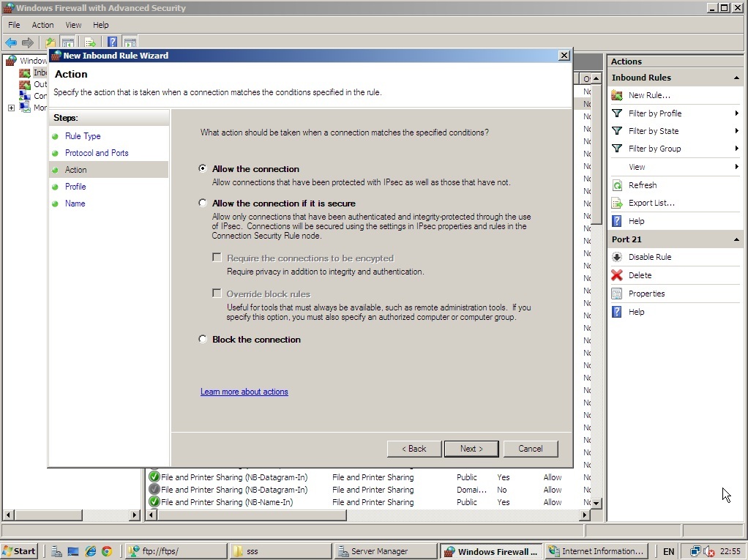The width and height of the screenshot is (748, 560).
Task: Click the Refresh icon in Actions pane
Action: click(x=617, y=185)
